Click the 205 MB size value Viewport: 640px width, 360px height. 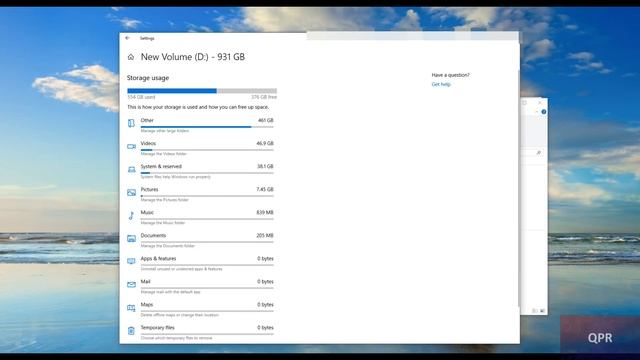click(x=265, y=236)
